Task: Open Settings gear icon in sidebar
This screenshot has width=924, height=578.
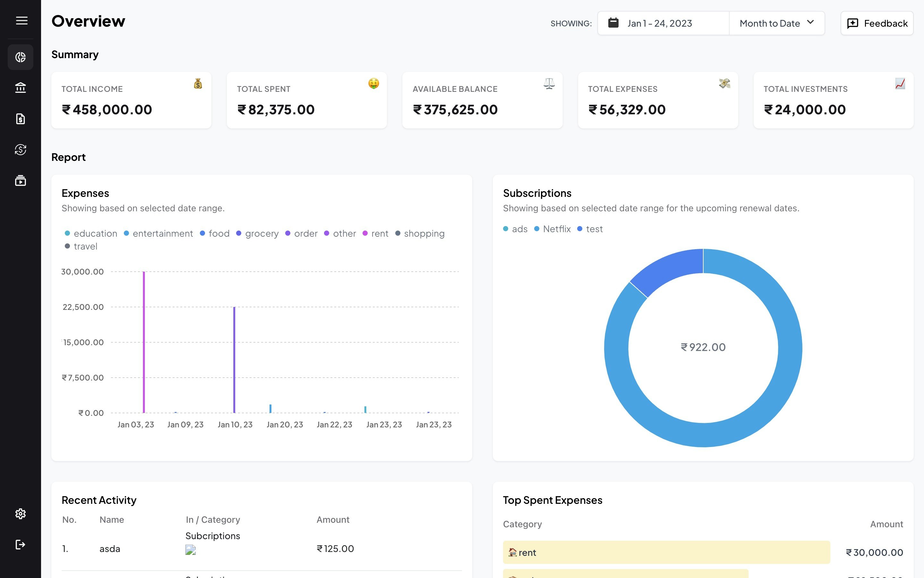Action: point(21,513)
